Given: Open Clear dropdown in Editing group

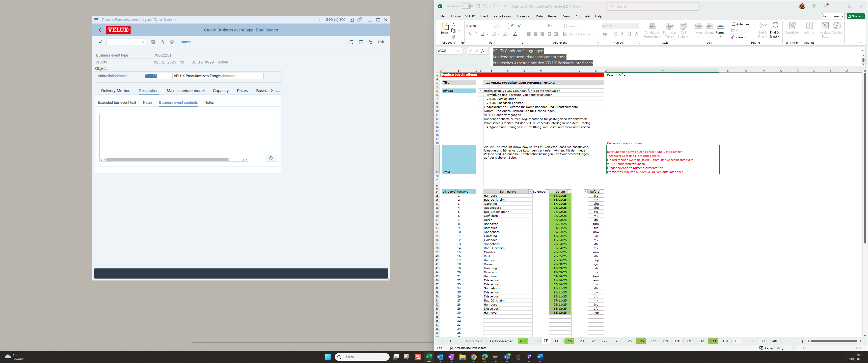Looking at the screenshot, I should 739,37.
